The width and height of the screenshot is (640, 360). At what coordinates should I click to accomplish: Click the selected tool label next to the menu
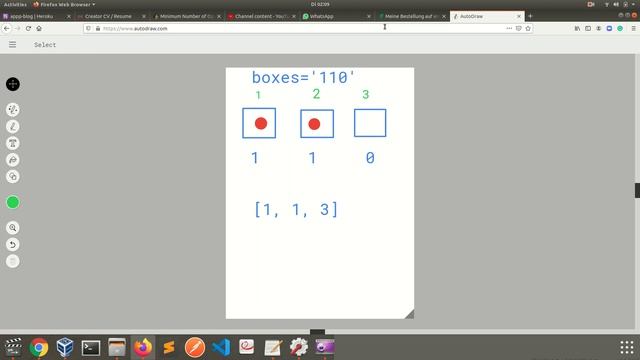click(x=45, y=44)
